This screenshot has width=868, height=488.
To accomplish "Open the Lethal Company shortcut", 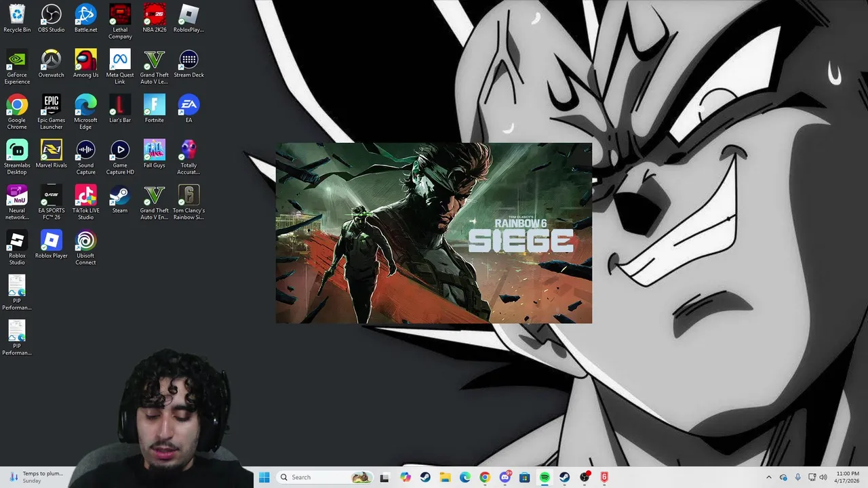I will click(x=120, y=22).
